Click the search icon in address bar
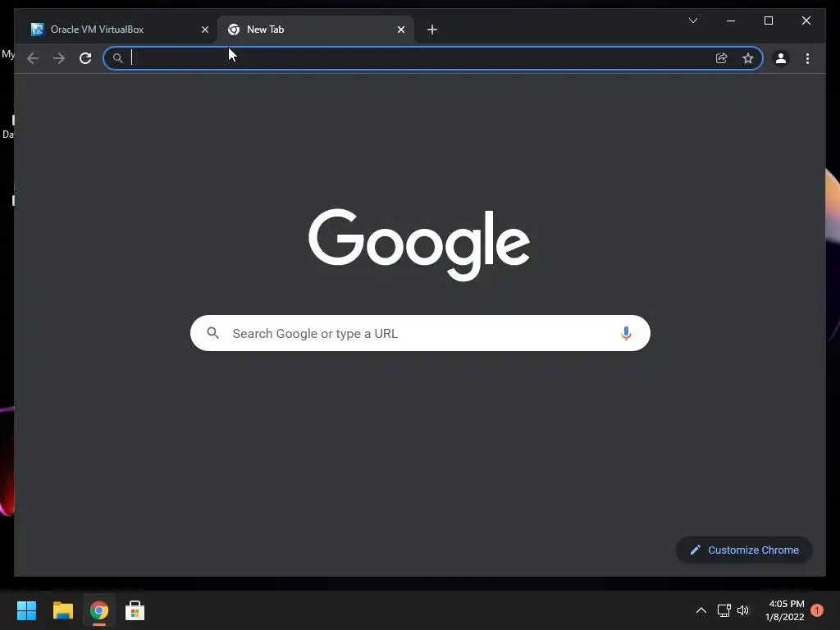 [118, 58]
